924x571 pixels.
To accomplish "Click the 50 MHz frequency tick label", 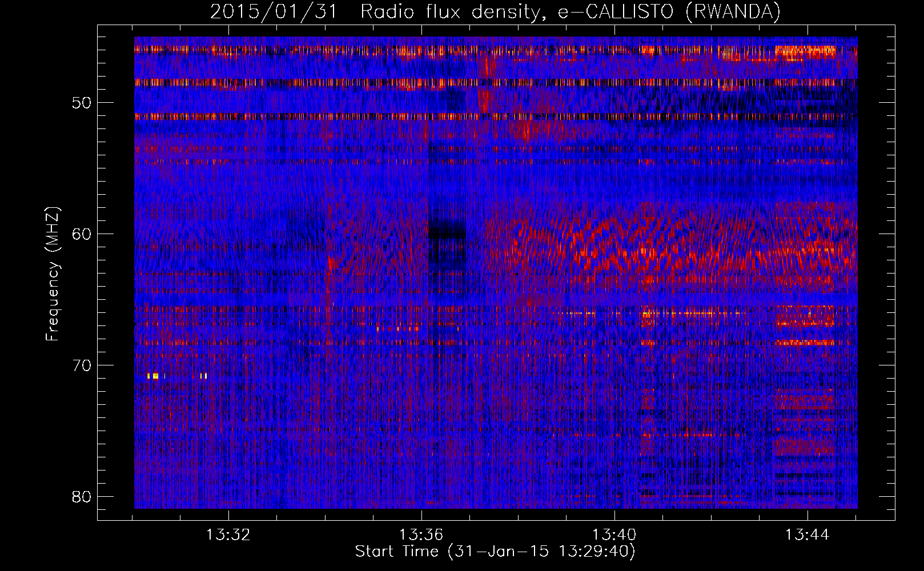I will tap(82, 103).
